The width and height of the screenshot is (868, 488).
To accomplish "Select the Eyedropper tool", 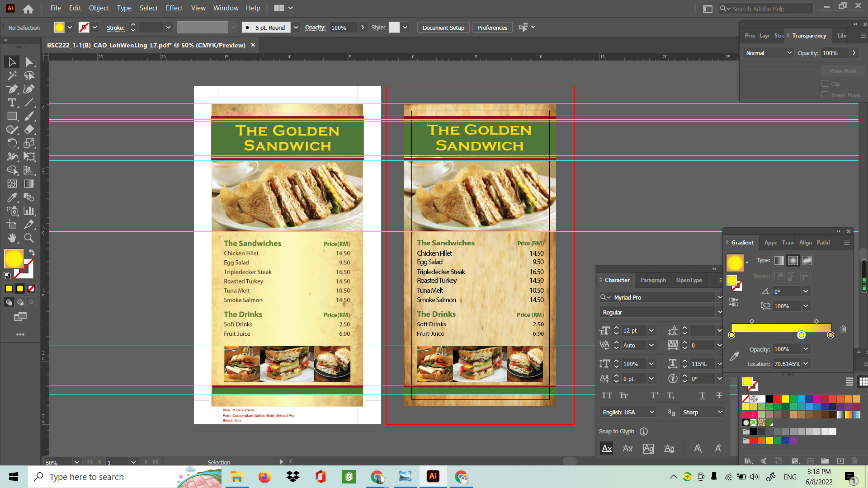I will pyautogui.click(x=12, y=197).
